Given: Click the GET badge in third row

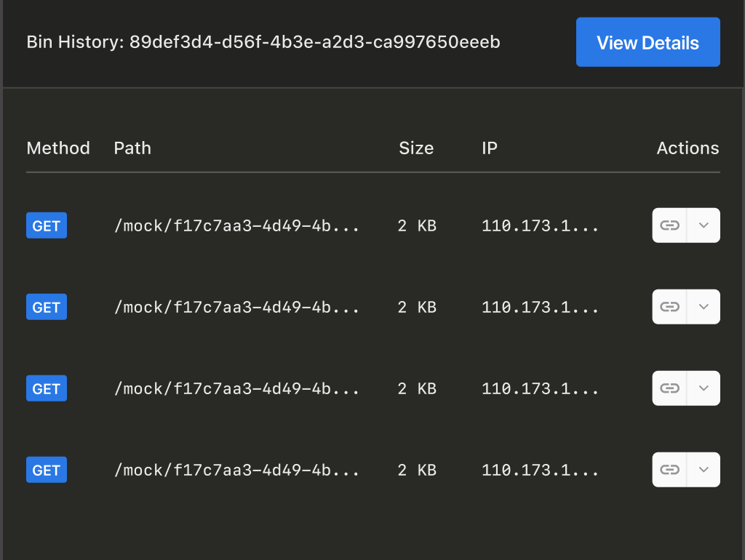Looking at the screenshot, I should 47,388.
